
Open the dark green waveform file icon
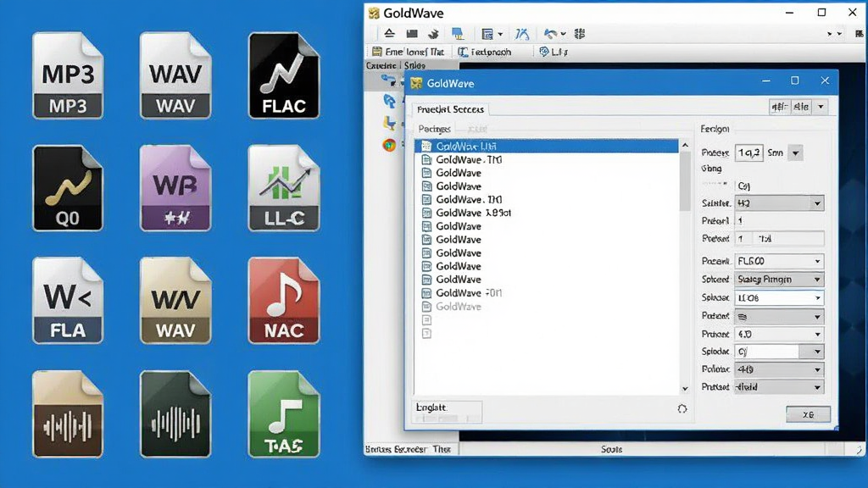175,413
